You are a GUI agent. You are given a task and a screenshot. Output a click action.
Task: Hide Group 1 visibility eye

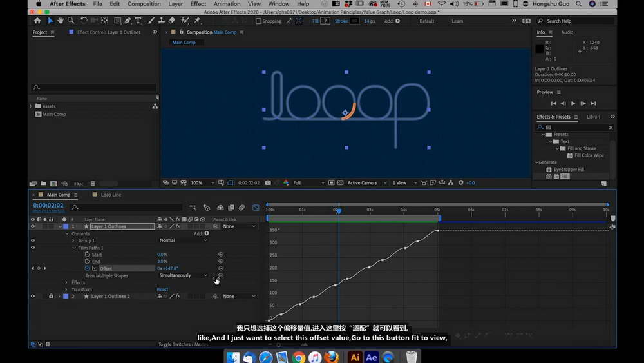pos(33,241)
